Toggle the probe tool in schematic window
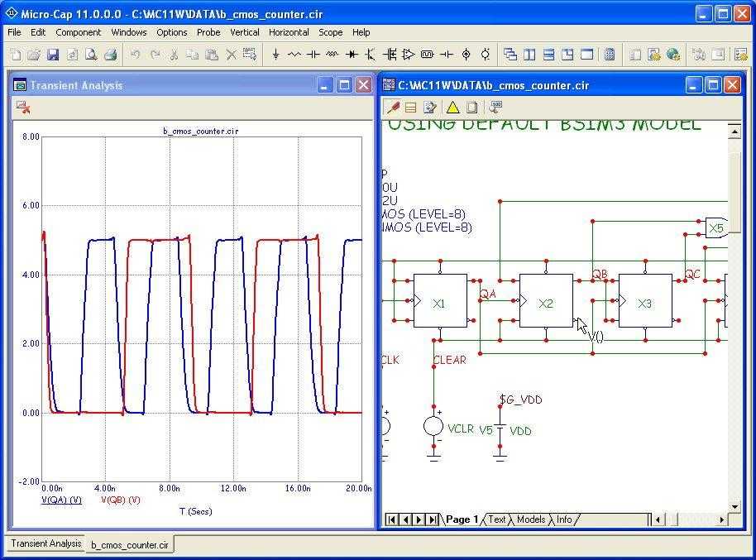The height and width of the screenshot is (560, 756). [393, 108]
